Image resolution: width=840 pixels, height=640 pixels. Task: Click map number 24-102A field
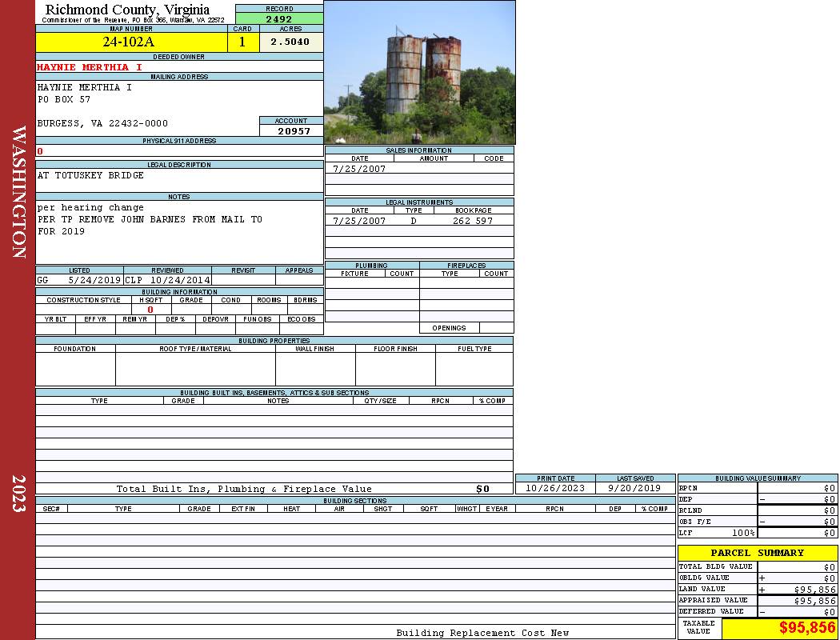coord(131,42)
